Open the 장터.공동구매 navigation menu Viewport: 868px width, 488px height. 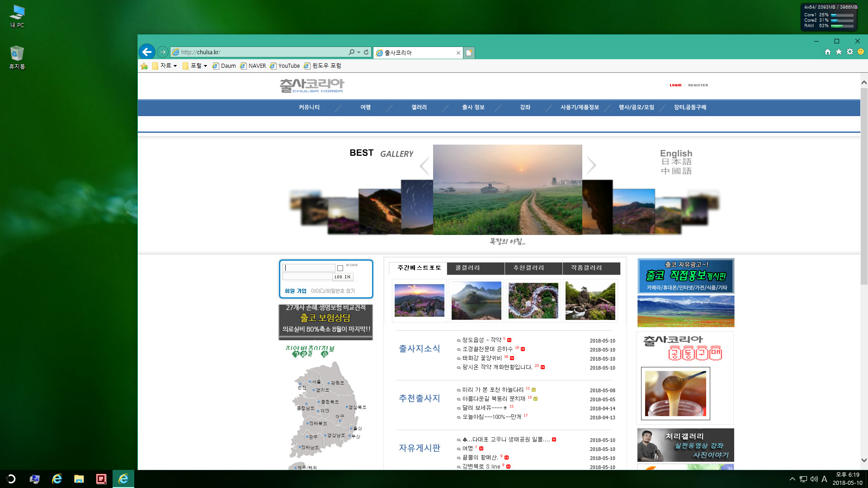pos(690,108)
